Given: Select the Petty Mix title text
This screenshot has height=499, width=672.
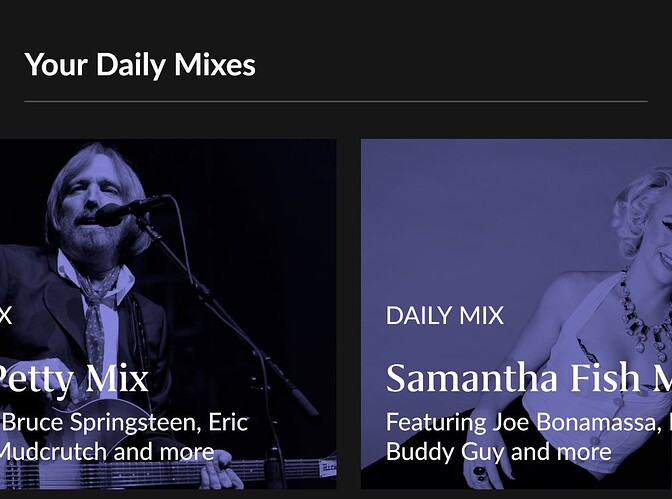Looking at the screenshot, I should point(73,379).
